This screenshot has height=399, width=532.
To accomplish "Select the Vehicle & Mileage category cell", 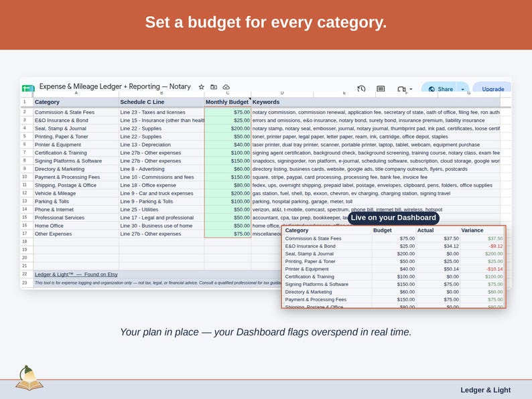I will (76, 193).
